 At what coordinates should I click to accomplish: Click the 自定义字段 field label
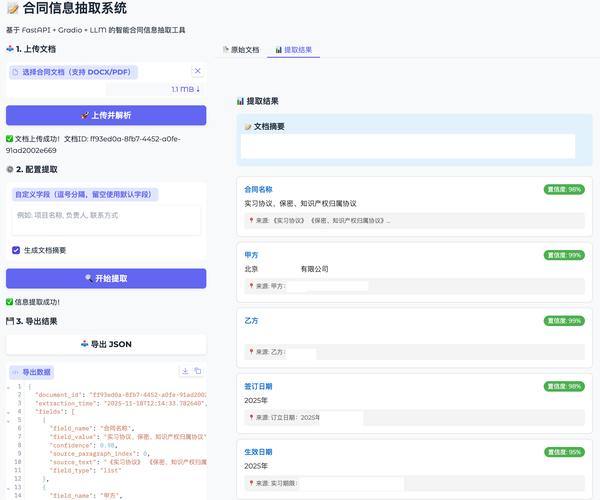tap(85, 195)
